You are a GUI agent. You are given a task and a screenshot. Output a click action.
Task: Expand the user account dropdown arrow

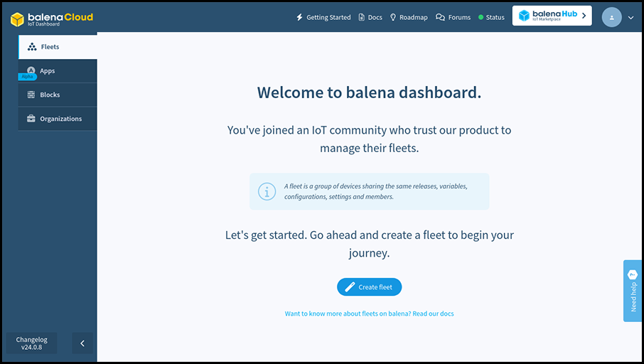(x=631, y=18)
